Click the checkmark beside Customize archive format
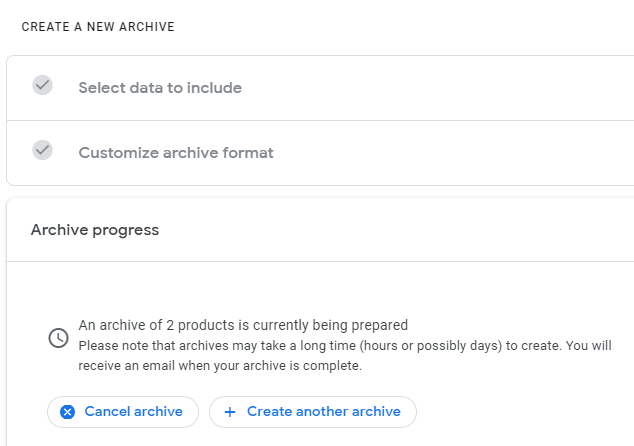The image size is (634, 446). (42, 150)
